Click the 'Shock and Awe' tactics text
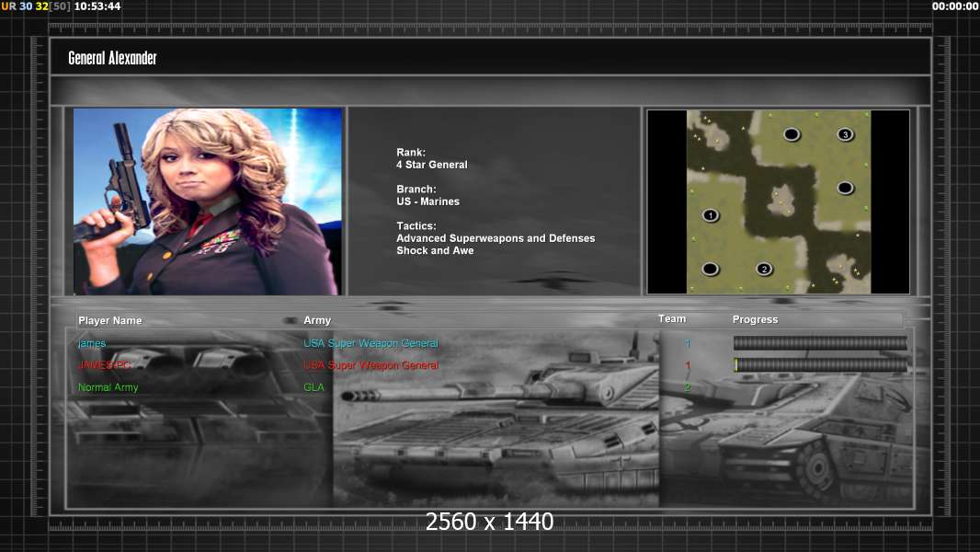 tap(435, 250)
